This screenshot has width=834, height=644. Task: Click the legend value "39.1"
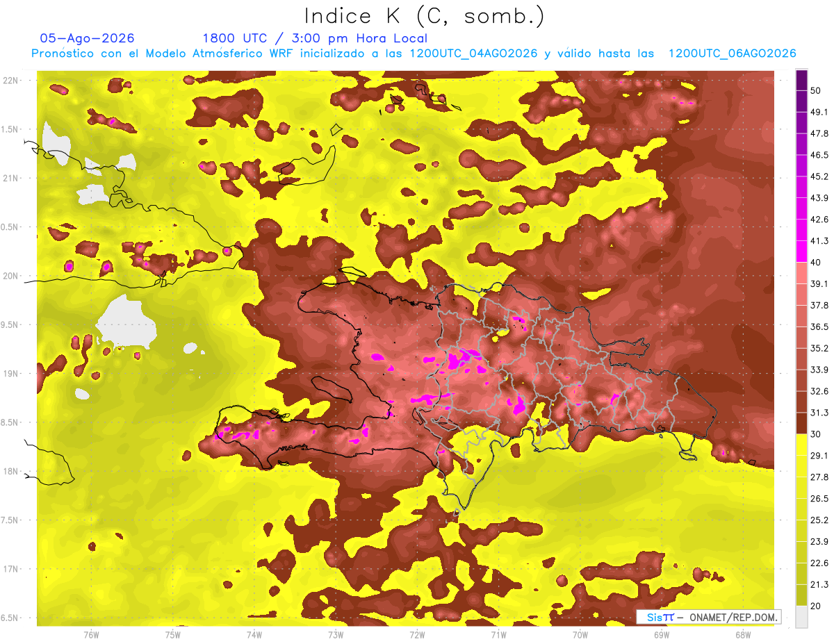[x=819, y=283]
